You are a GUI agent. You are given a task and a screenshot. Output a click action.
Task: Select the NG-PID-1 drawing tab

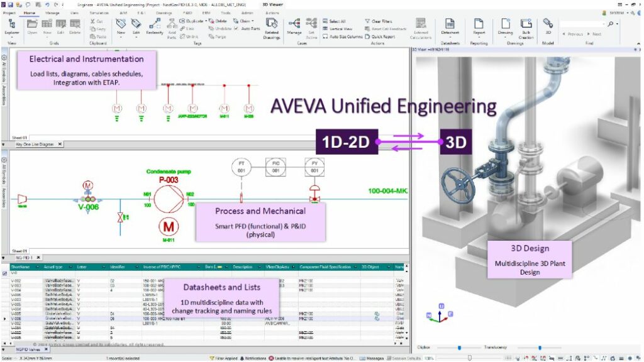point(24,258)
